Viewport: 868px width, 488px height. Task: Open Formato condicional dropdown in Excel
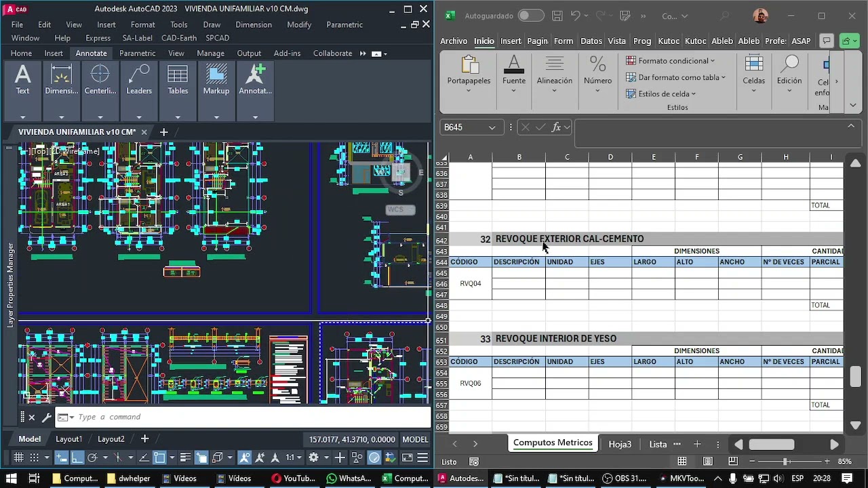(x=670, y=61)
